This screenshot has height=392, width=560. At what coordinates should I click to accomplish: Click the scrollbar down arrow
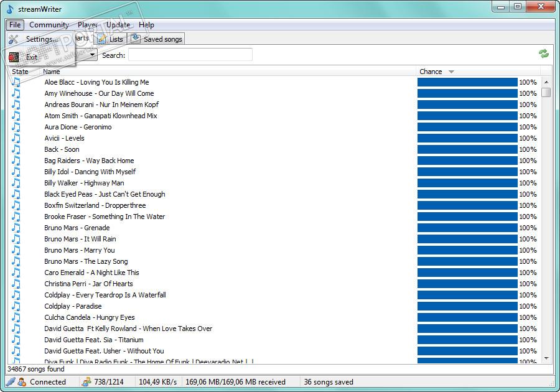click(x=546, y=358)
